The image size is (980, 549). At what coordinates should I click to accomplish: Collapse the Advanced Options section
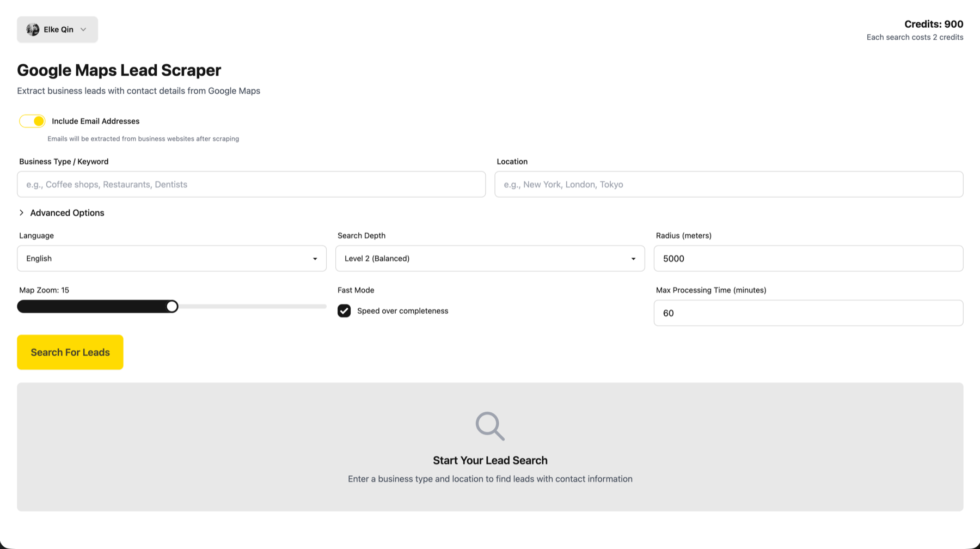62,212
